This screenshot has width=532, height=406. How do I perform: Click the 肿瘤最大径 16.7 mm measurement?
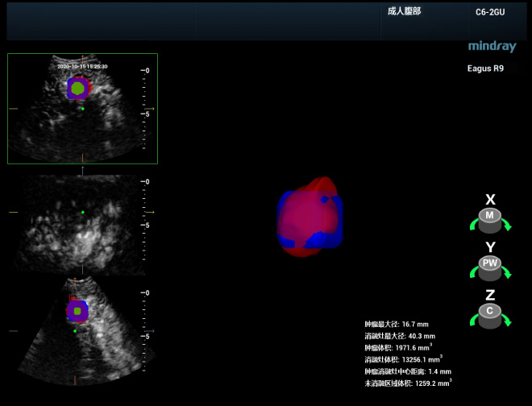click(397, 324)
